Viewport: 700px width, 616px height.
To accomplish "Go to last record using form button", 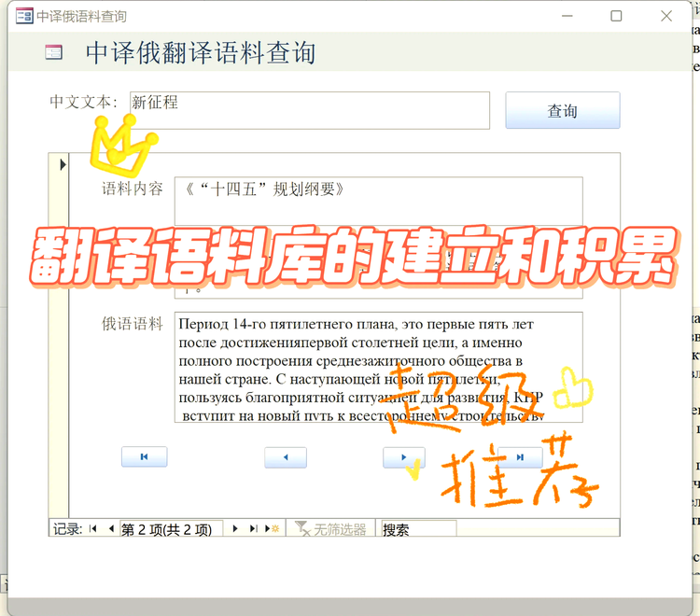I will tap(520, 457).
